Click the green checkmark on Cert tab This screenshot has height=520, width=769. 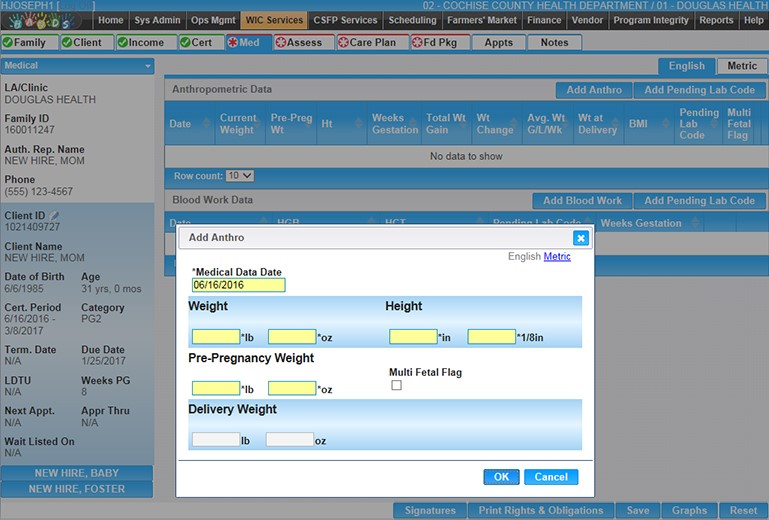point(186,42)
